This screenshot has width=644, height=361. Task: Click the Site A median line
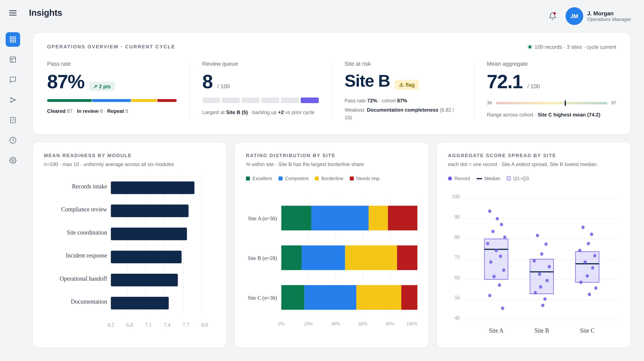tap(496, 249)
